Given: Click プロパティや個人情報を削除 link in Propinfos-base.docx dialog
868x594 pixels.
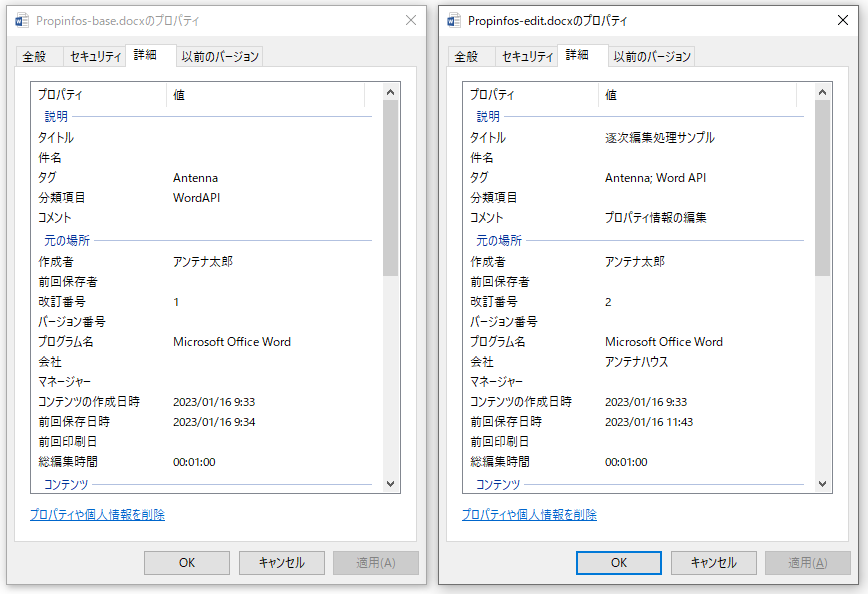Looking at the screenshot, I should point(97,515).
